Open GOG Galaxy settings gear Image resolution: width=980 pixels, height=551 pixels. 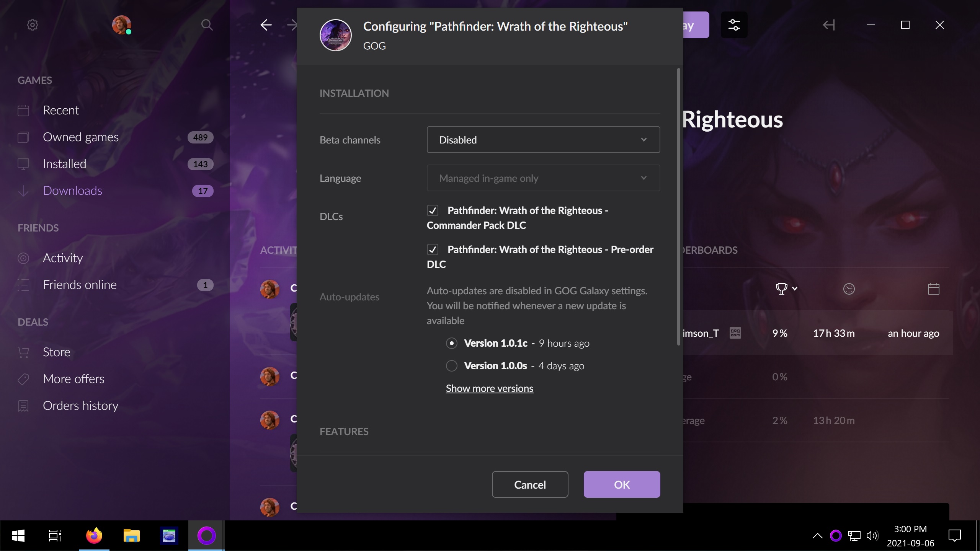coord(33,25)
